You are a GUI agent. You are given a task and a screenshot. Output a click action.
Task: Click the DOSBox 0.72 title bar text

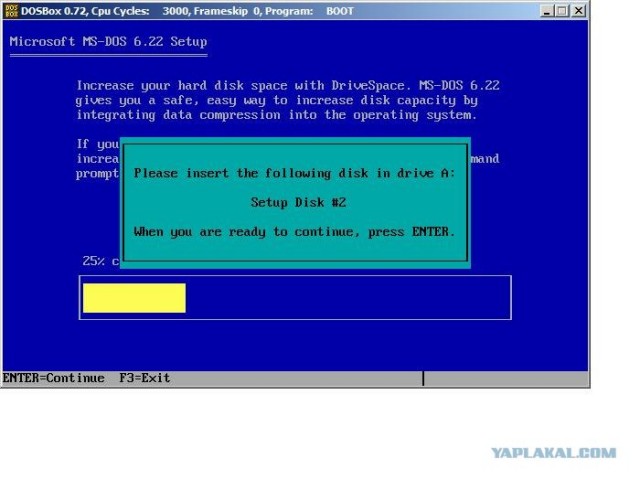[x=187, y=11]
